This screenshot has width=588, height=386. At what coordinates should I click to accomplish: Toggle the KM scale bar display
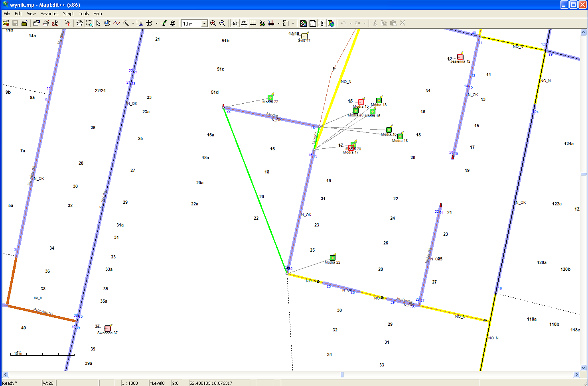pyautogui.click(x=244, y=24)
